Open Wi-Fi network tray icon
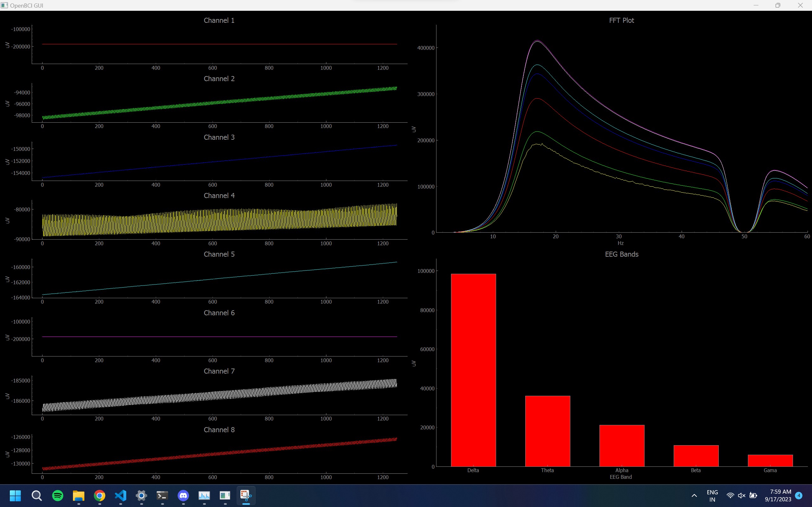This screenshot has height=507, width=812. [730, 495]
